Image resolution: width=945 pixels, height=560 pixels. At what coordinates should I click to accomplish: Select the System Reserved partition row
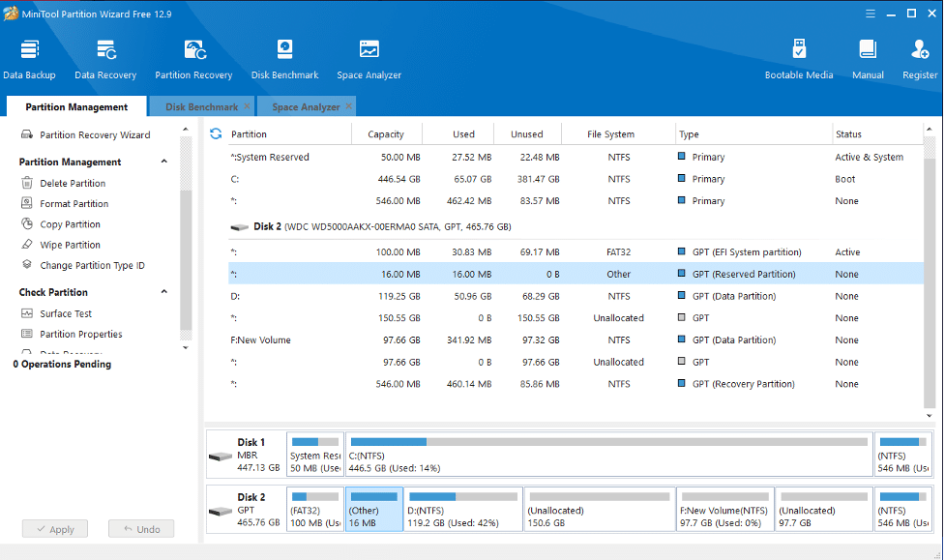click(576, 157)
